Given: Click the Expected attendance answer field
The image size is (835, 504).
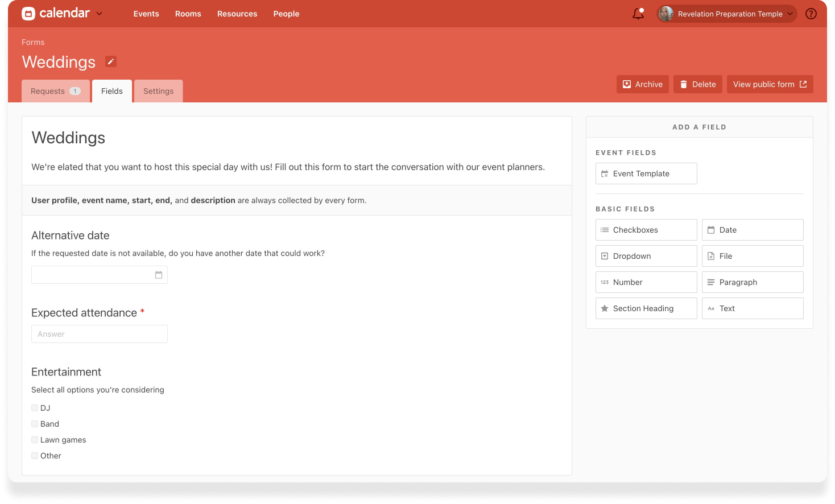Looking at the screenshot, I should pos(100,334).
